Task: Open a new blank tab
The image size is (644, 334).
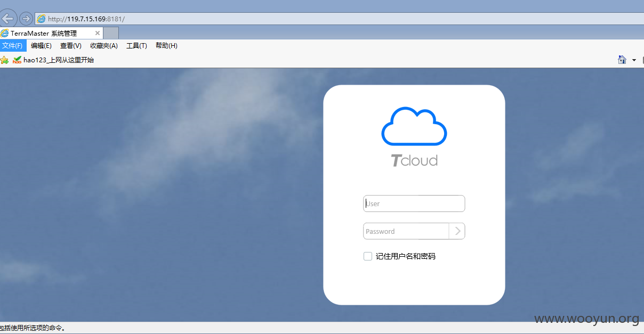Action: (x=111, y=33)
